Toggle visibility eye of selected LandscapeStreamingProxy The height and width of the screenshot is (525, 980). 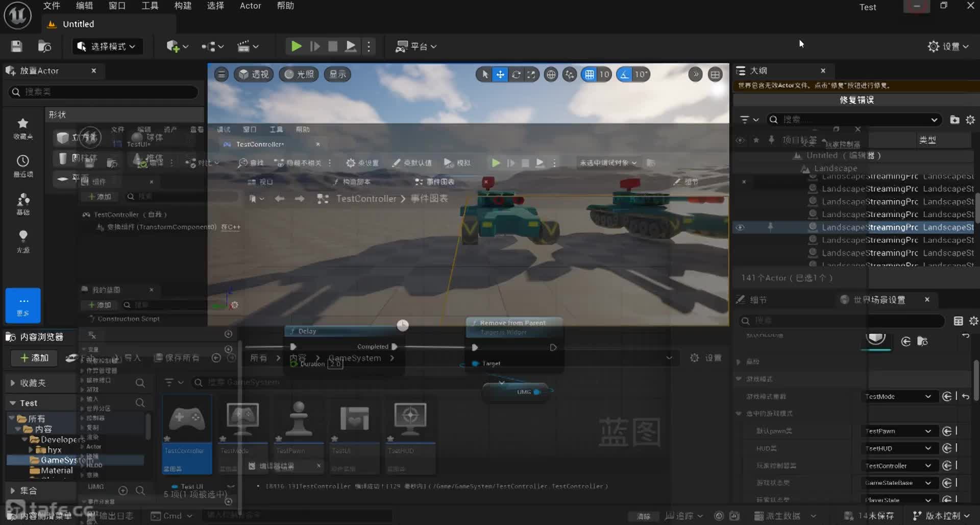(x=740, y=227)
